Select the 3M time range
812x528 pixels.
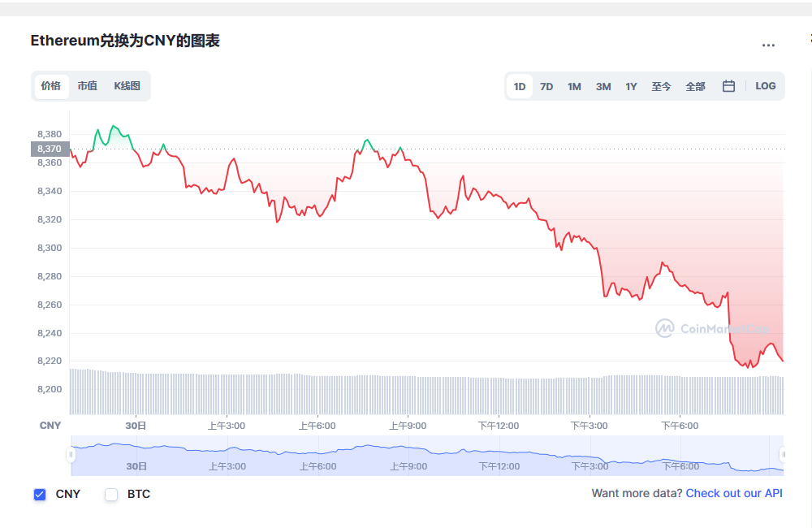coord(603,87)
